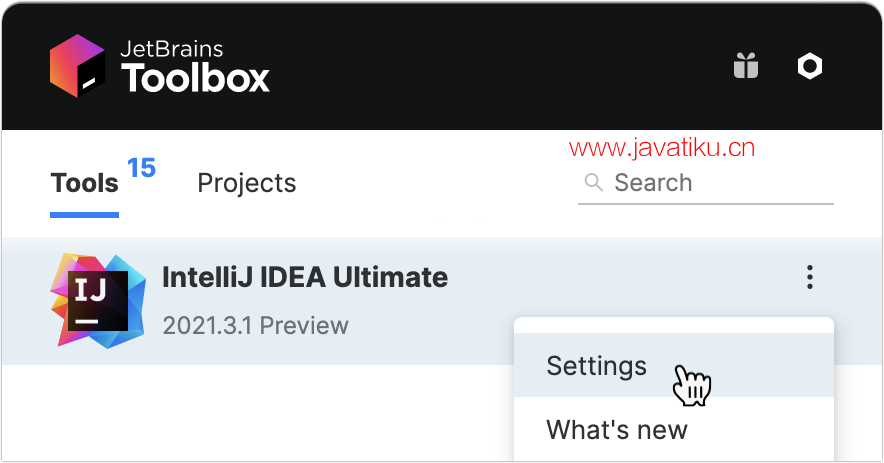Click the magnifier icon beside Search
884x463 pixels.
[x=593, y=182]
